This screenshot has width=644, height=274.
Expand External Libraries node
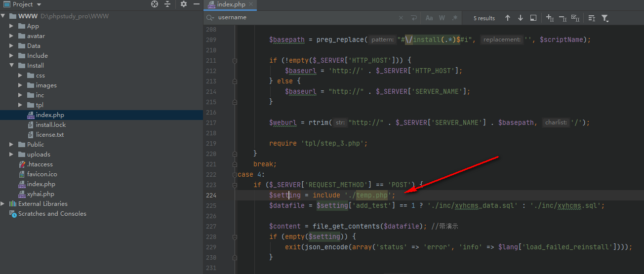pyautogui.click(x=3, y=204)
